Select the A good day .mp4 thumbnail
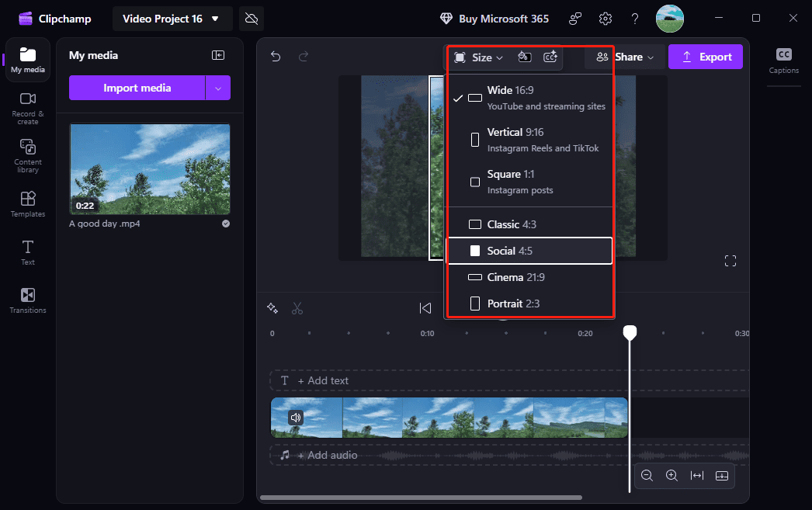The height and width of the screenshot is (510, 812). point(149,169)
